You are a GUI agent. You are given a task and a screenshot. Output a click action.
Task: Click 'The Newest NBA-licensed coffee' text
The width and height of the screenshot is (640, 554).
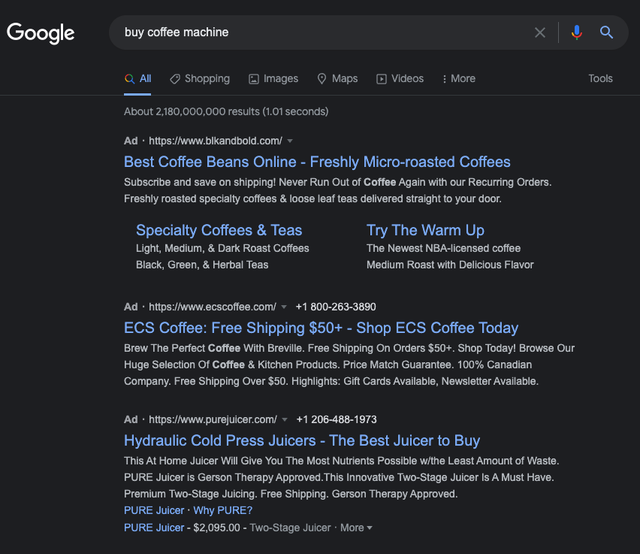pos(444,248)
